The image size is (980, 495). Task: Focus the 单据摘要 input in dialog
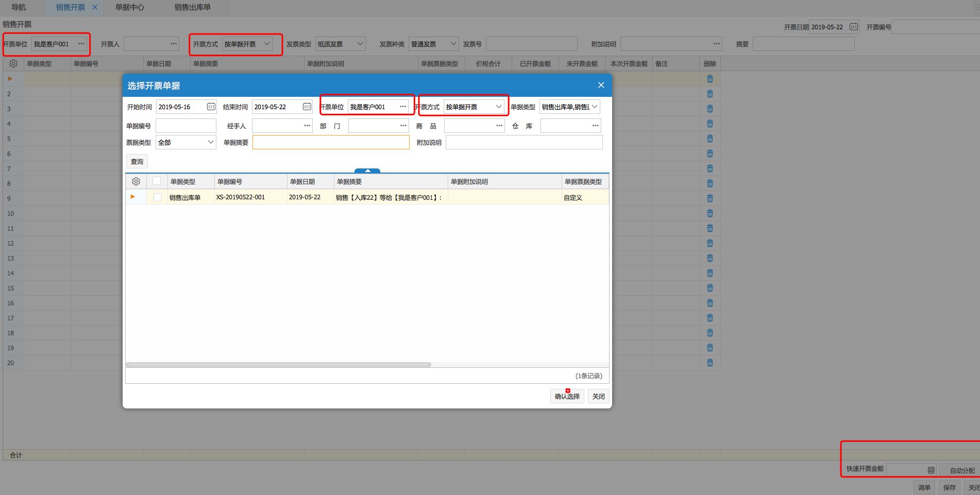point(331,142)
